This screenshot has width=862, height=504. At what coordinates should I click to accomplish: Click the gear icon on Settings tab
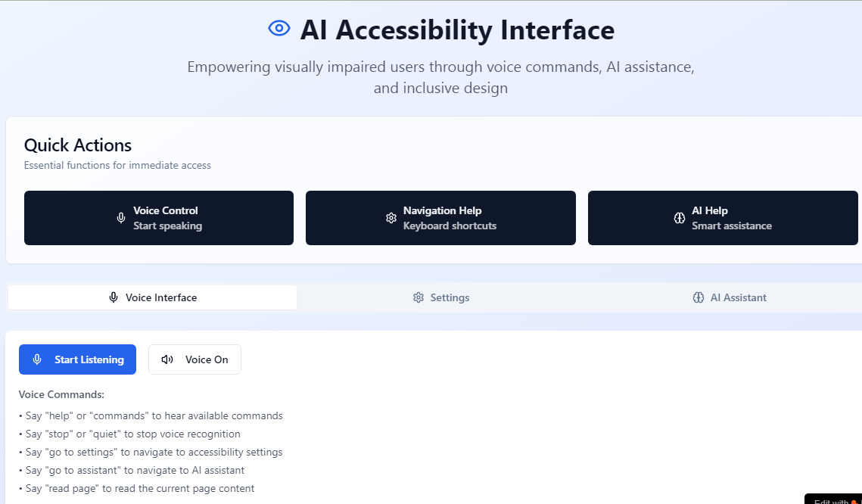(419, 297)
